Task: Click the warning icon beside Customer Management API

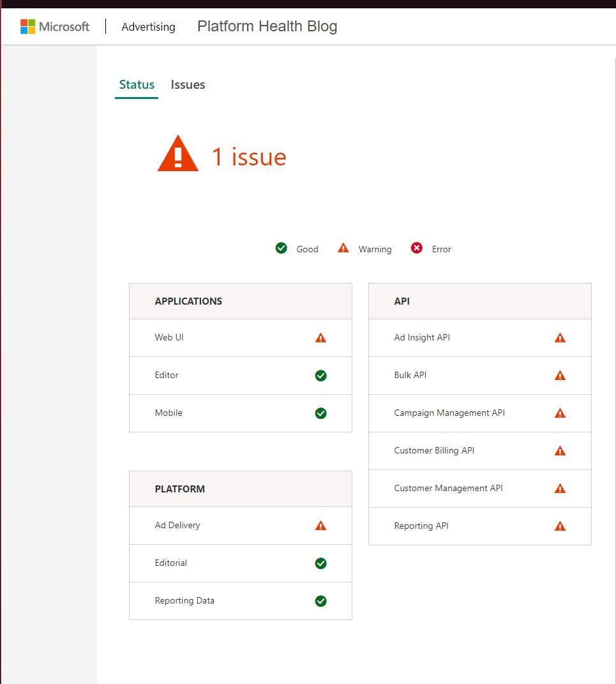Action: point(560,488)
